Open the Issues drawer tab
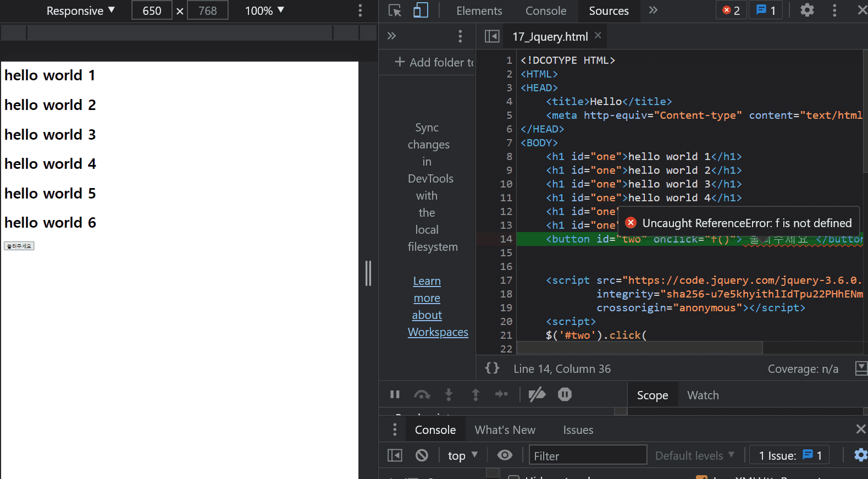Screen dimensions: 868x479 click(578, 430)
